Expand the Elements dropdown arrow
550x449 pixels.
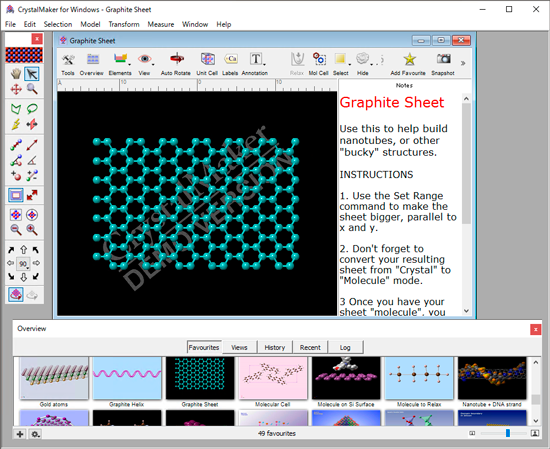click(129, 65)
